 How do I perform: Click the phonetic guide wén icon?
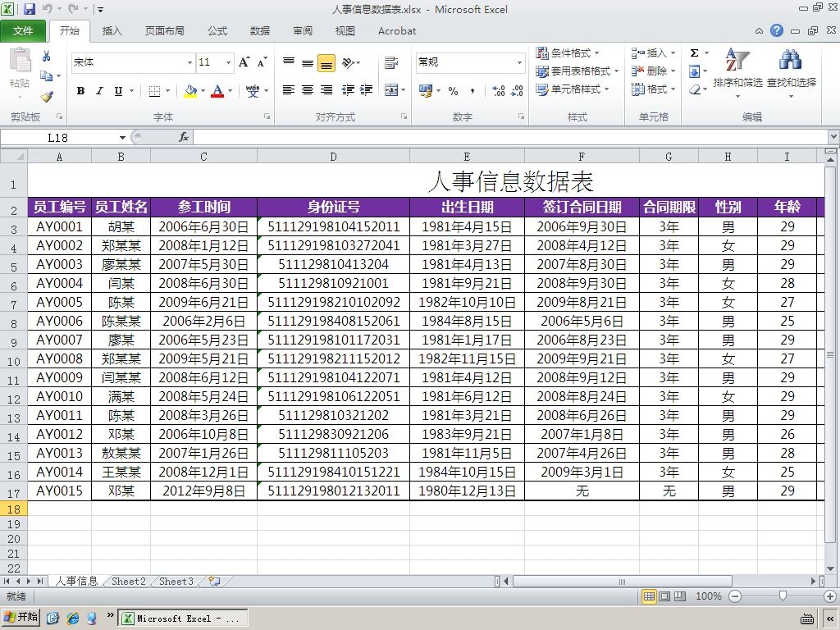(253, 91)
